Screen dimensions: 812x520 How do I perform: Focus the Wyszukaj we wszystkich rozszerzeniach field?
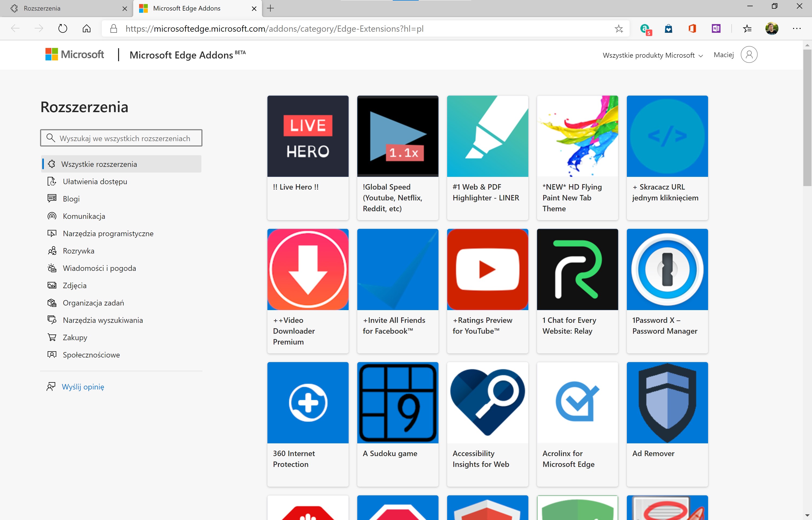tap(121, 138)
